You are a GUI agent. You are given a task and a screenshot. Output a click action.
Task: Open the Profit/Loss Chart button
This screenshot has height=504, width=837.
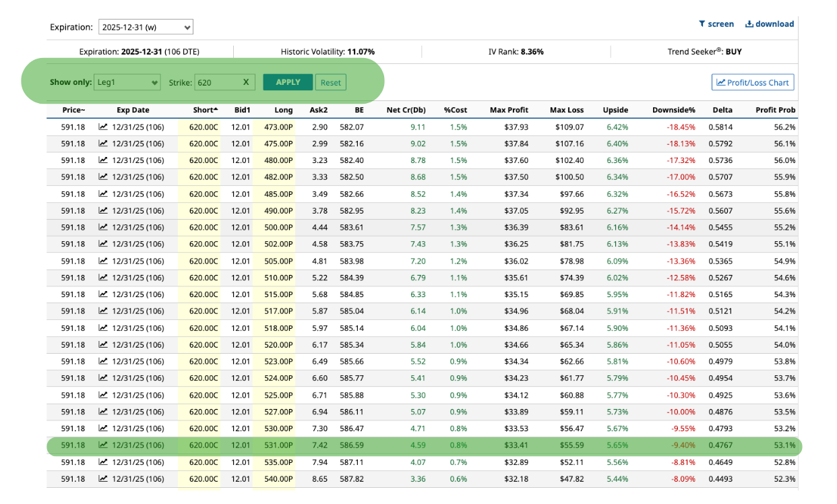(753, 82)
